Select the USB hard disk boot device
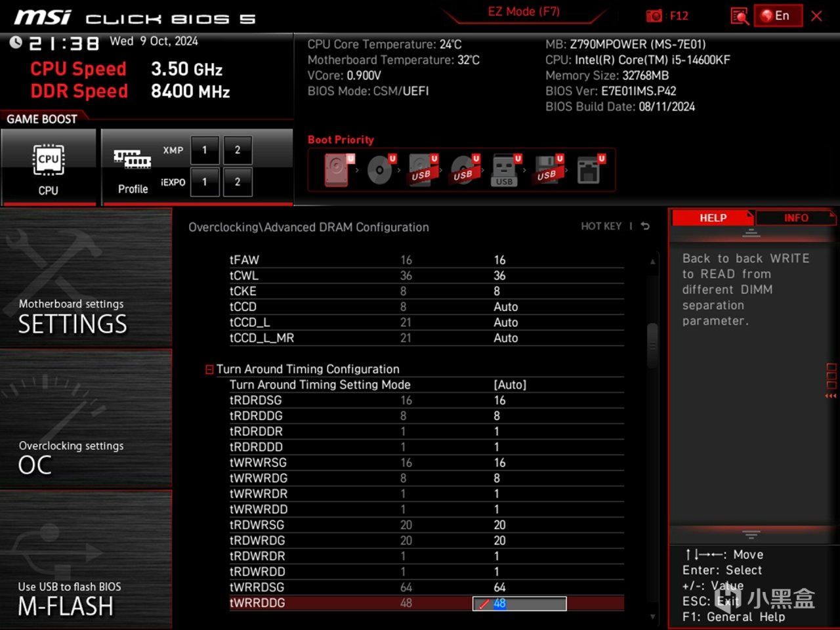The height and width of the screenshot is (630, 840). [x=422, y=170]
